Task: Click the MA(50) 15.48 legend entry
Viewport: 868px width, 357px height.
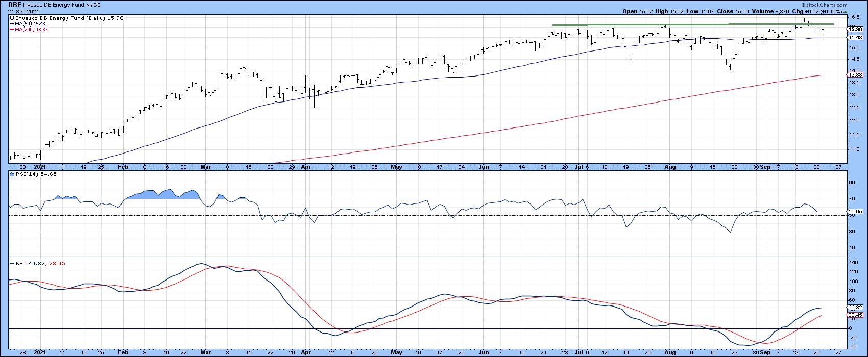Action: click(27, 24)
